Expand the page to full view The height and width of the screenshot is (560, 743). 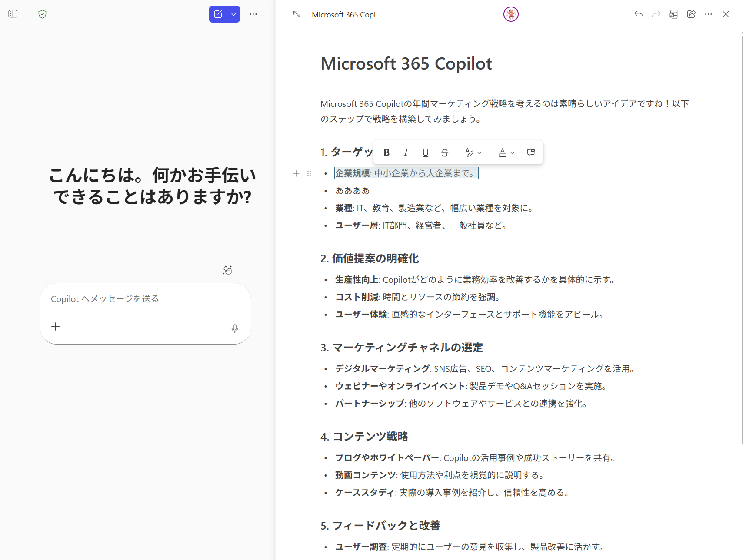pyautogui.click(x=297, y=14)
